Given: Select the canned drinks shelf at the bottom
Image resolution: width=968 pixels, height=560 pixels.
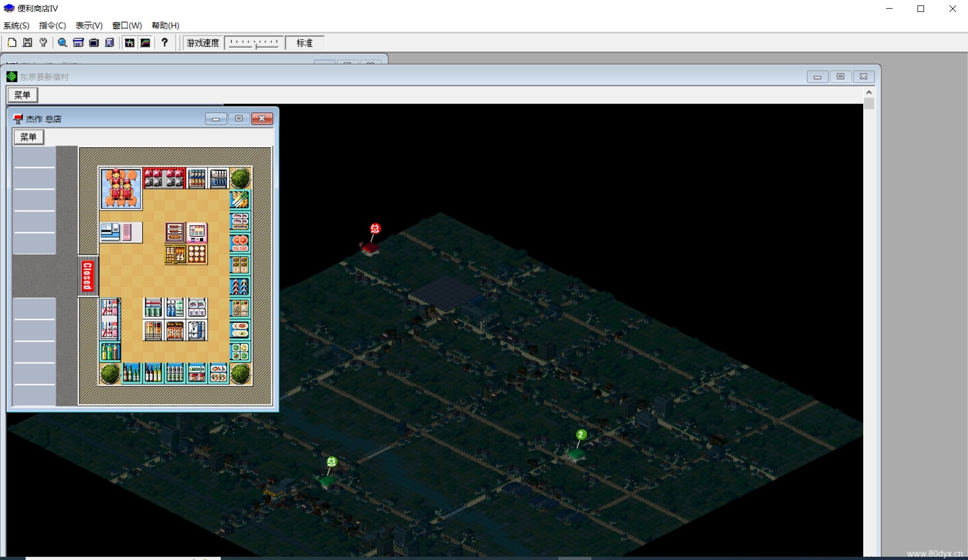Looking at the screenshot, I should pyautogui.click(x=175, y=373).
